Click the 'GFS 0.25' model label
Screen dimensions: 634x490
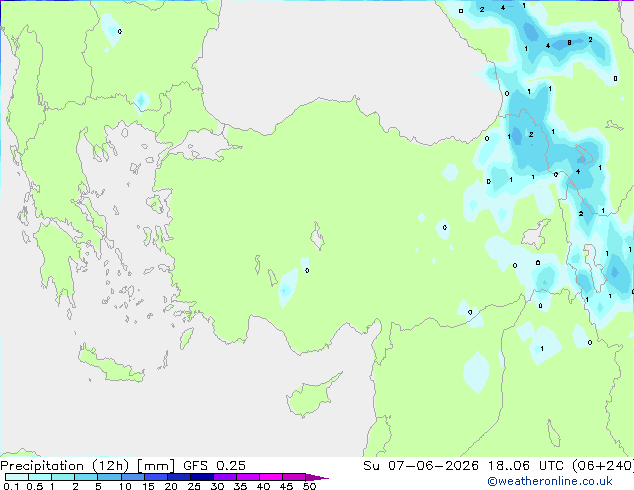click(214, 466)
